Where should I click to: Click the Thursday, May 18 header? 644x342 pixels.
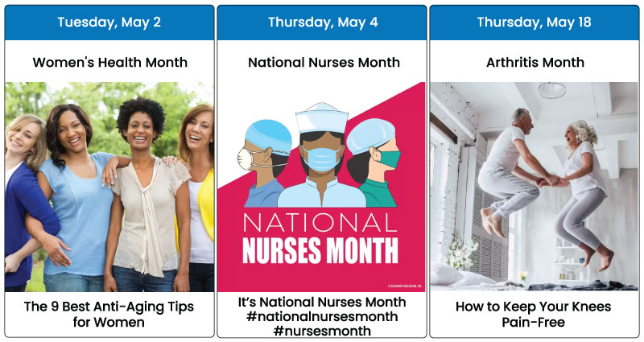click(535, 23)
